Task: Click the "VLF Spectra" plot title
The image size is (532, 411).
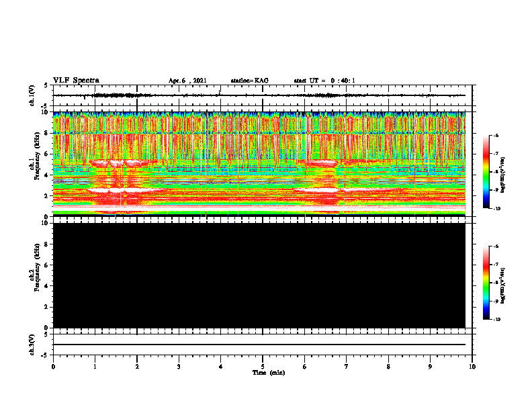Action: (76, 81)
